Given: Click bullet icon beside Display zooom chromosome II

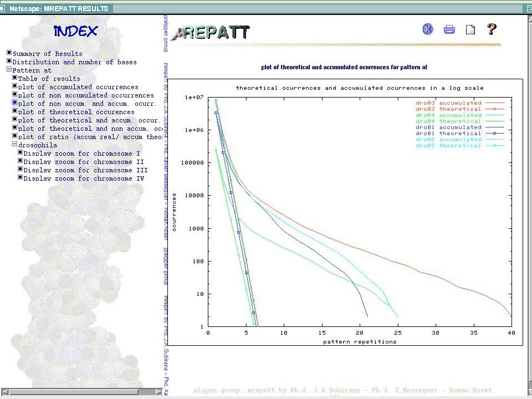Looking at the screenshot, I should 20,161.
